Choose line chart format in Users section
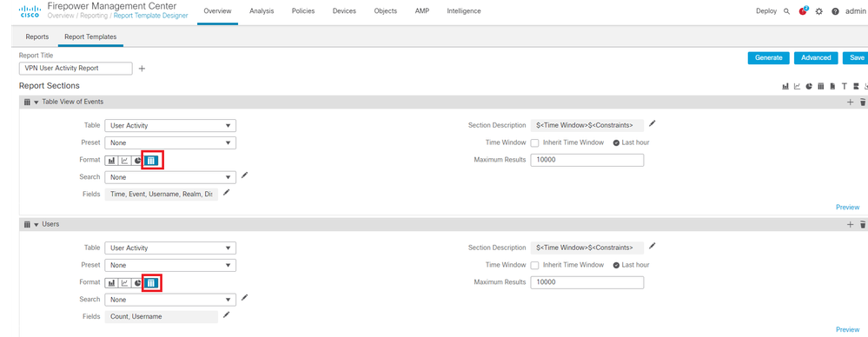 click(x=124, y=283)
